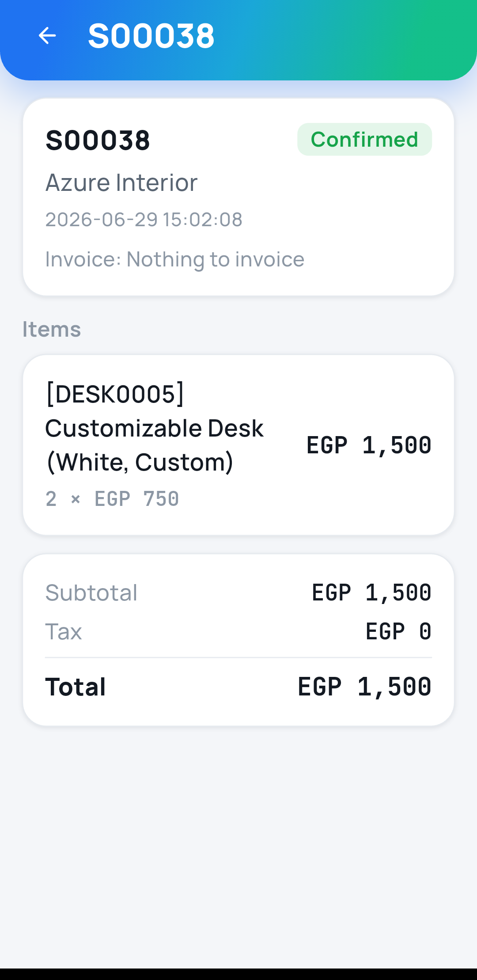Tap the Items section heading

[52, 329]
